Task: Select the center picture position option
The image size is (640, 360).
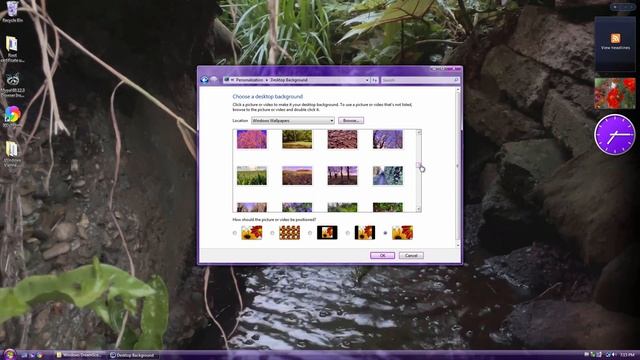Action: (x=310, y=233)
